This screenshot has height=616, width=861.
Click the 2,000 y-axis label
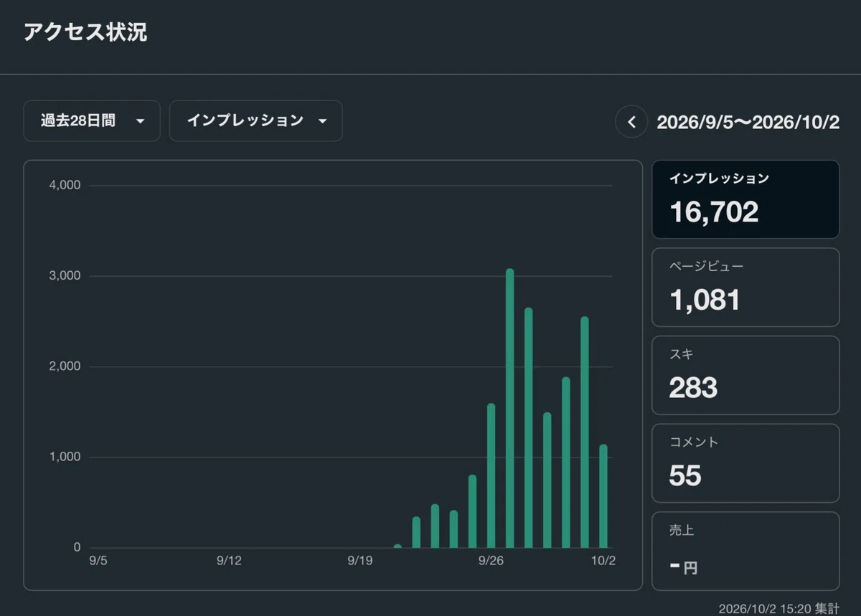[65, 366]
